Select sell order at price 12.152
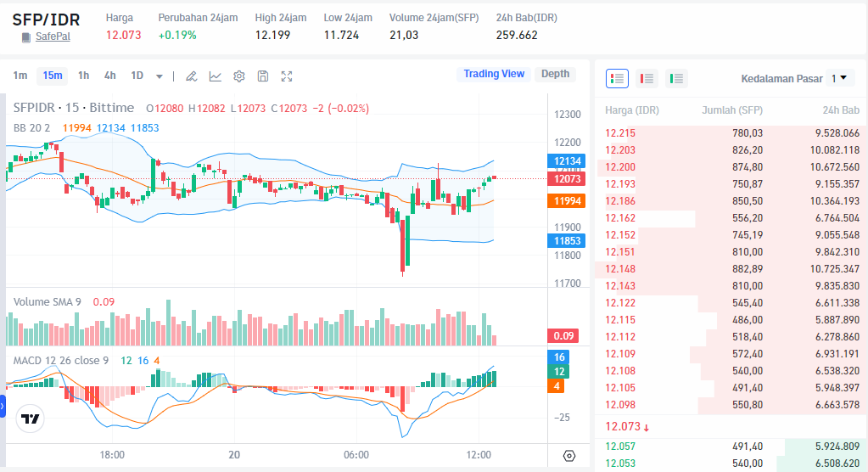Screen dimensions: 868x472 (731, 235)
